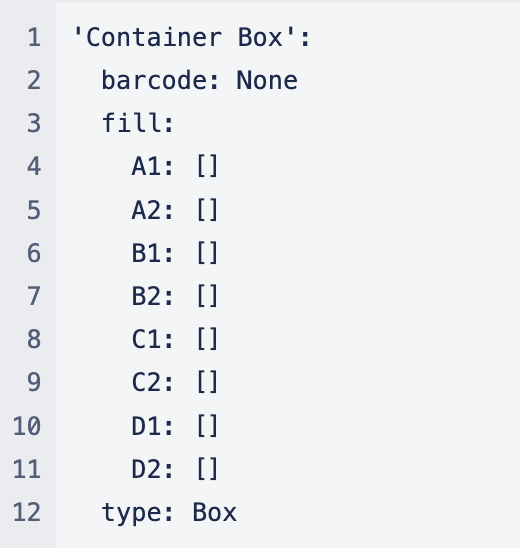Click line number 12 in gutter

pos(27,512)
